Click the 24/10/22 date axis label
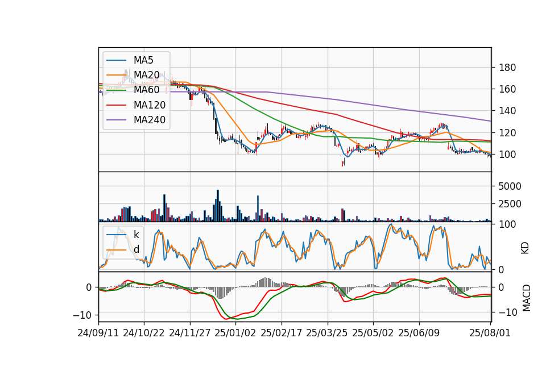The image size is (546, 392). (x=144, y=333)
